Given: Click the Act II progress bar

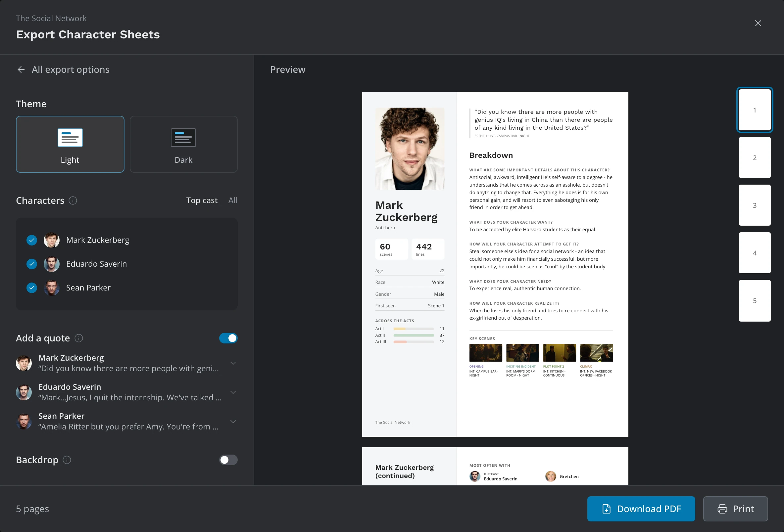Looking at the screenshot, I should pyautogui.click(x=414, y=335).
